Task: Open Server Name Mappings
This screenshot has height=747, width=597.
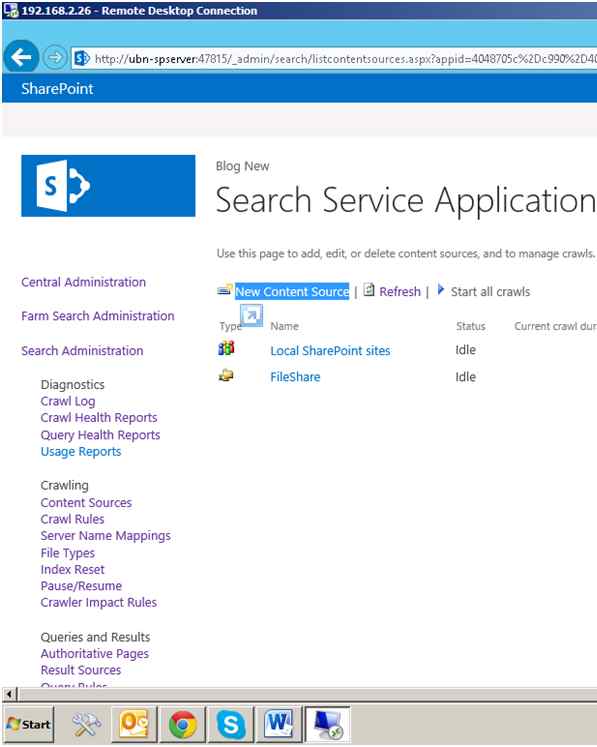Action: coord(105,536)
